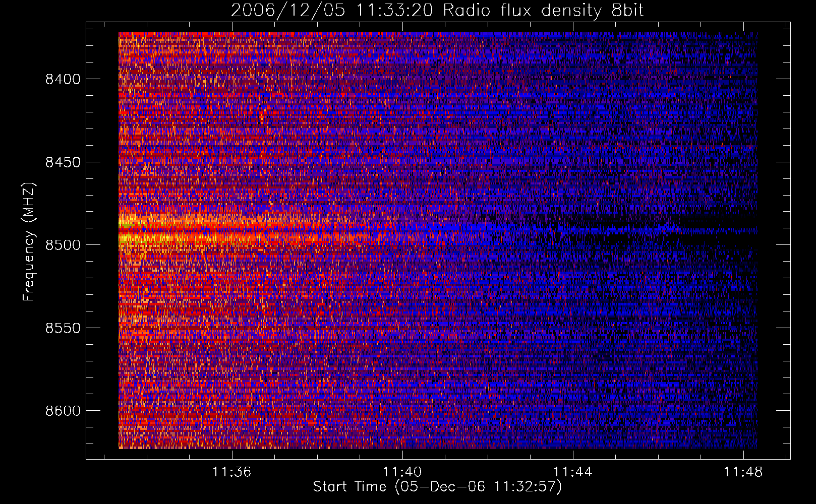
Task: Click the 8600 frequency tick label
Action: [63, 411]
